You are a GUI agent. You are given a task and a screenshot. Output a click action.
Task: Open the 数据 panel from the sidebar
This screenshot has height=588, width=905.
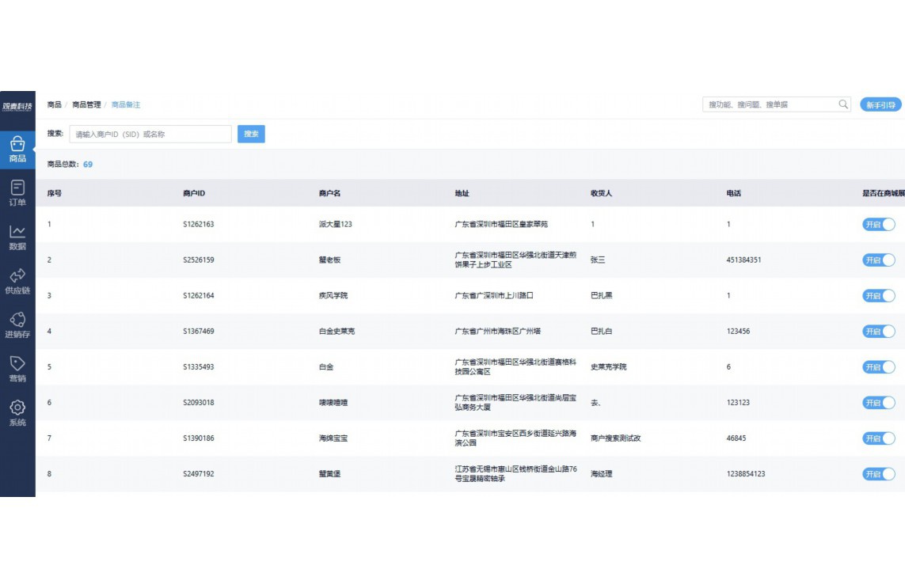[x=17, y=238]
